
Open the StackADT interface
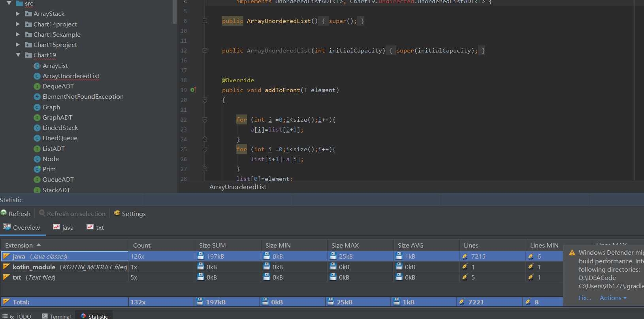click(56, 190)
